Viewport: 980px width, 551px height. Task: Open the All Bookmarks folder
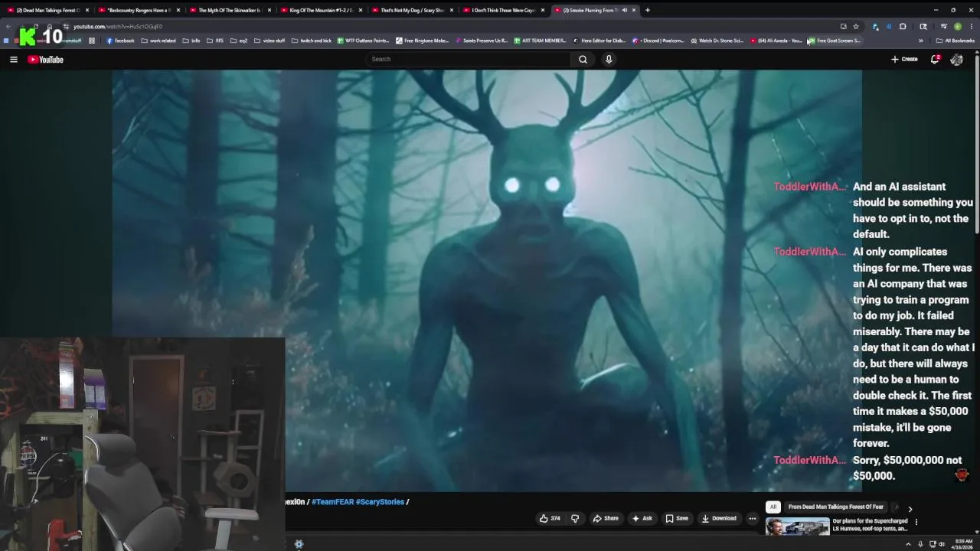point(955,41)
